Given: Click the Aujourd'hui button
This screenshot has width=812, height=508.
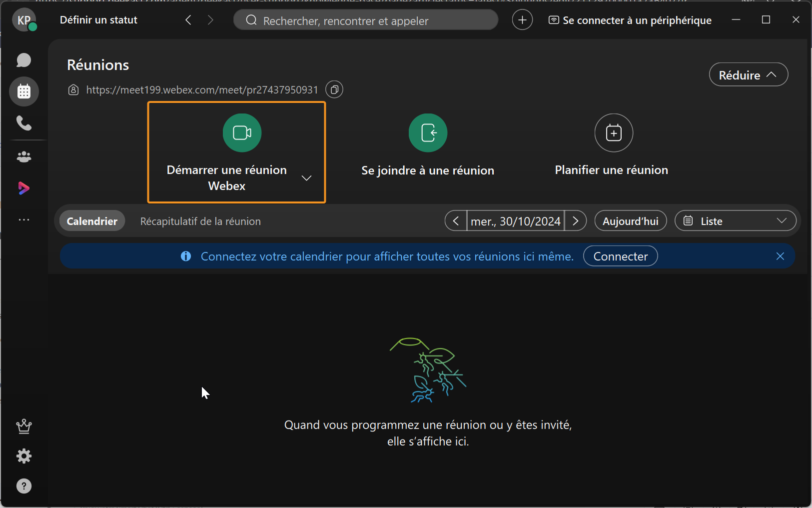Looking at the screenshot, I should coord(631,221).
